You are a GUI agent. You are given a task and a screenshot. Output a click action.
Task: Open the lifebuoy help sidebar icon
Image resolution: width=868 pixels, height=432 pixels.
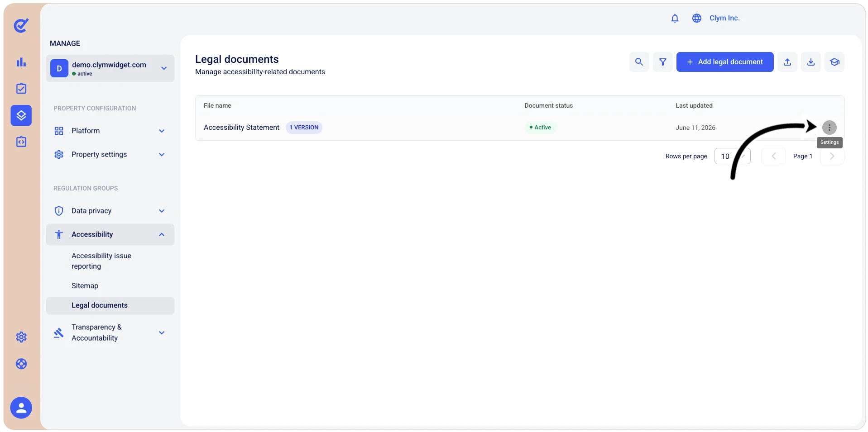21,364
